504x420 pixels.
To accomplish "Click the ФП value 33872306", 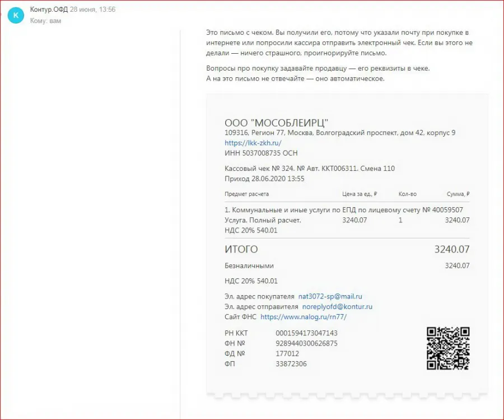I will tap(291, 364).
